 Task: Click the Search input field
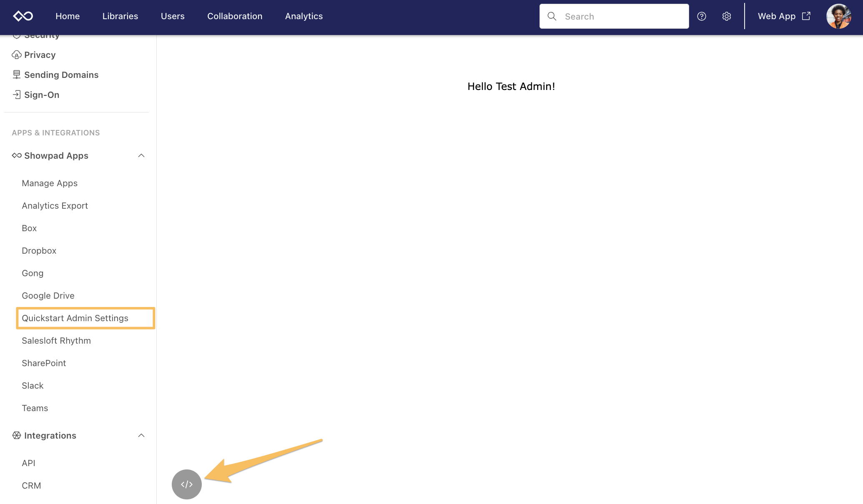pos(614,16)
